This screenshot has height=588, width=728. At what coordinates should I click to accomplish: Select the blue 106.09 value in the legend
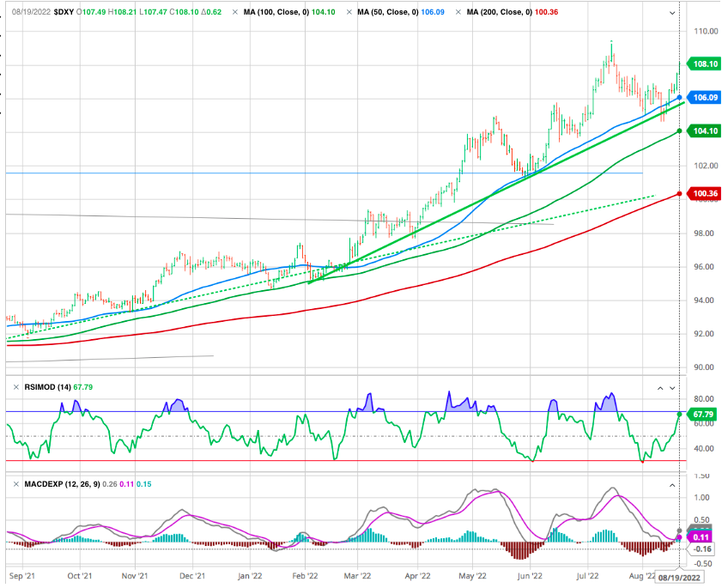pos(433,12)
